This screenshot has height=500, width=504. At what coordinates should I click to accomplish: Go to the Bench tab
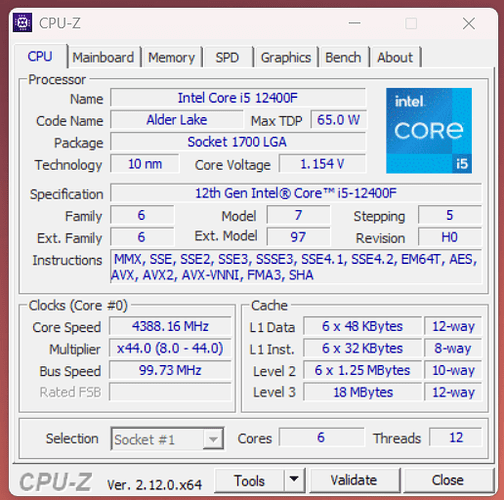pyautogui.click(x=343, y=57)
